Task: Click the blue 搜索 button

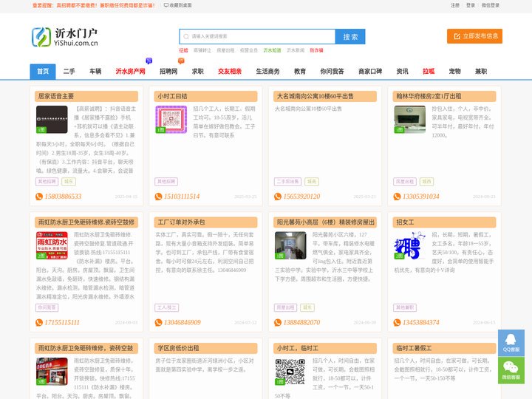Action: (x=350, y=37)
